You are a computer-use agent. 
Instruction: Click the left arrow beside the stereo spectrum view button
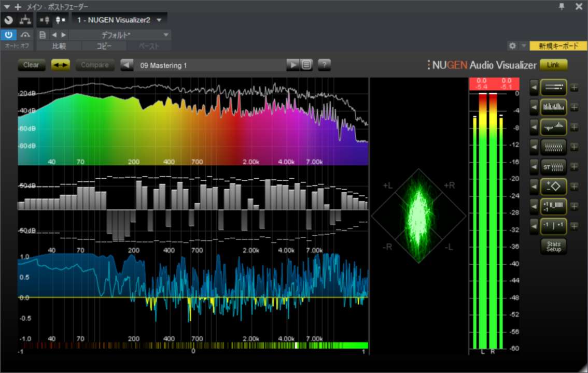coord(534,127)
